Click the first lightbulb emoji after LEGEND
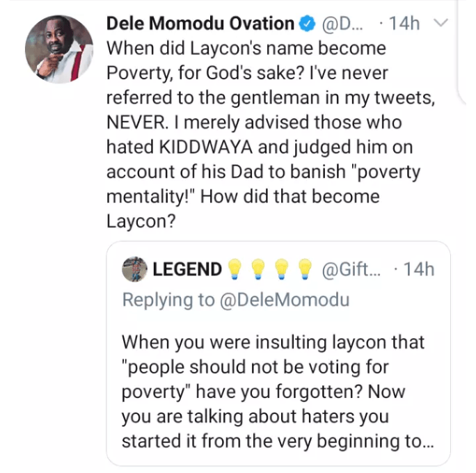This screenshot has width=476, height=473. click(x=237, y=269)
